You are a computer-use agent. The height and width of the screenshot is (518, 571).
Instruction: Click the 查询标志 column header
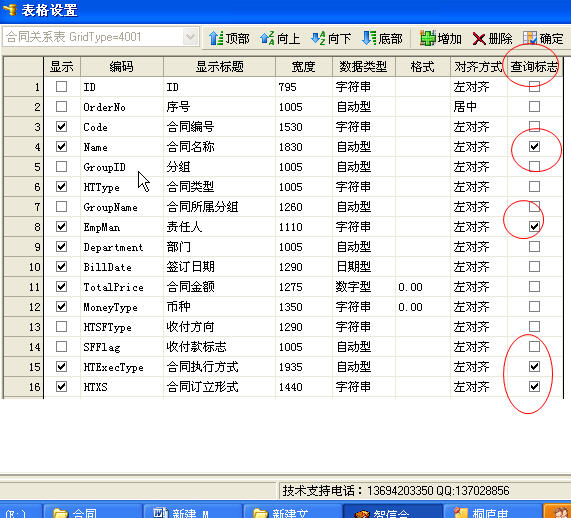click(x=534, y=67)
